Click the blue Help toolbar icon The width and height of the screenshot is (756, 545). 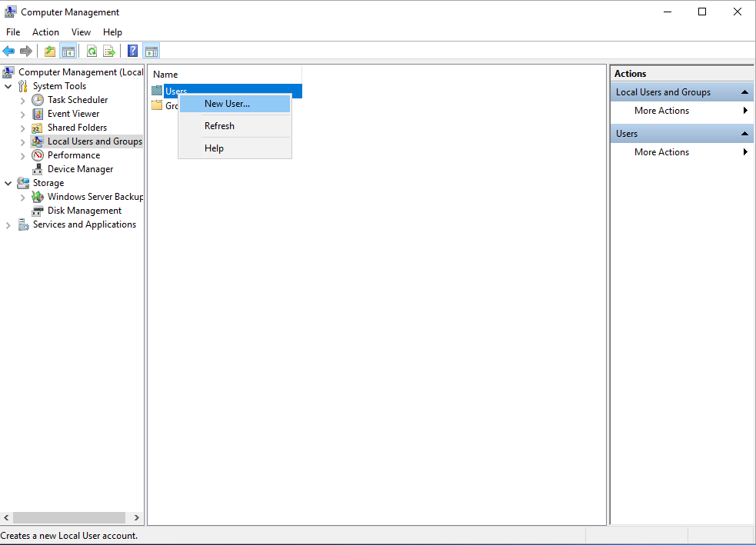(132, 51)
